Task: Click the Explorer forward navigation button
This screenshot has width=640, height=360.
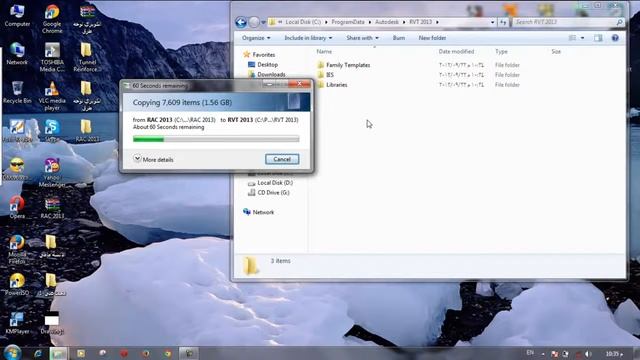Action: coord(254,22)
